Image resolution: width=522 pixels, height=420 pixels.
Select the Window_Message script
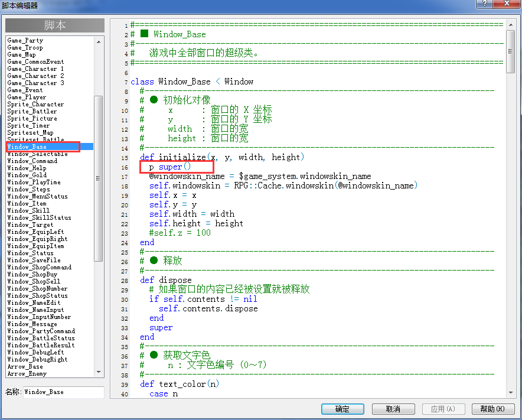32,324
